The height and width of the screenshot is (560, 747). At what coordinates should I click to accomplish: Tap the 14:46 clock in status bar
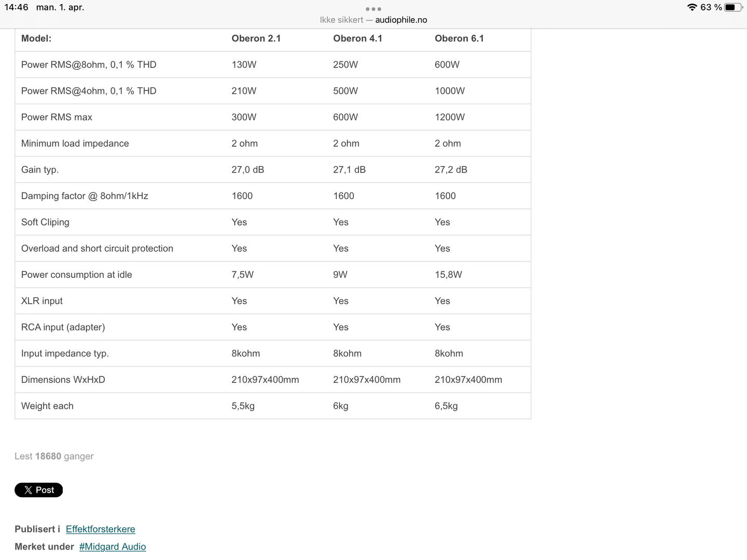16,7
